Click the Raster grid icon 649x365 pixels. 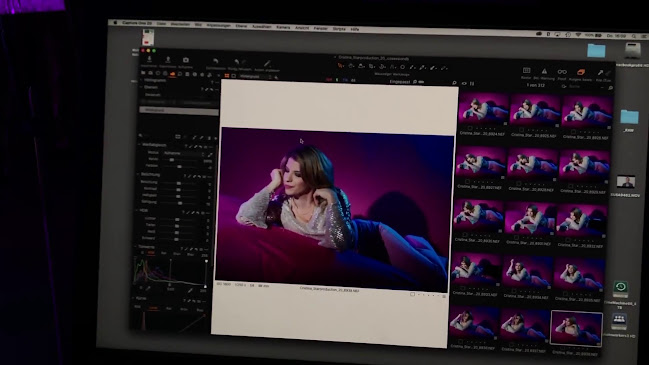[526, 71]
